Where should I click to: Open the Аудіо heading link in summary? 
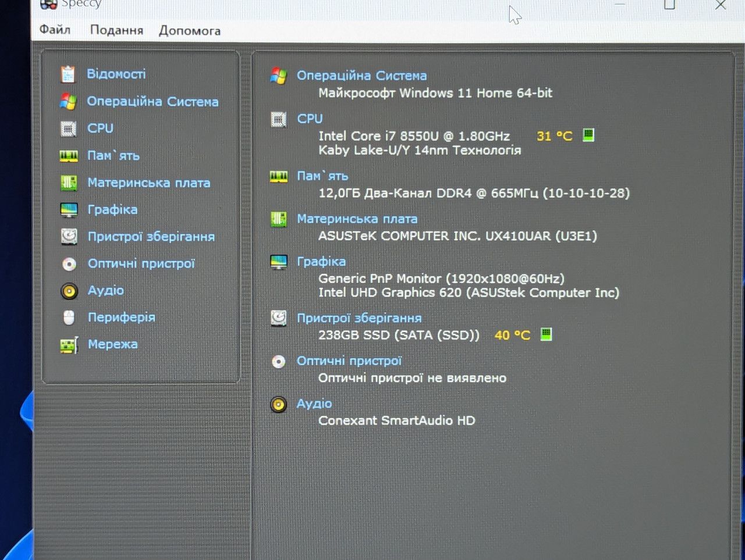click(x=314, y=404)
